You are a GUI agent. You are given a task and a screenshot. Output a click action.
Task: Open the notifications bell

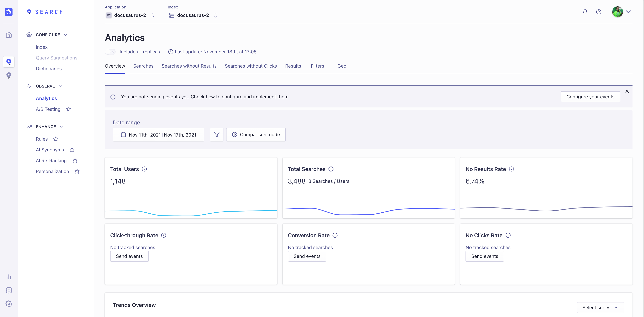(585, 12)
